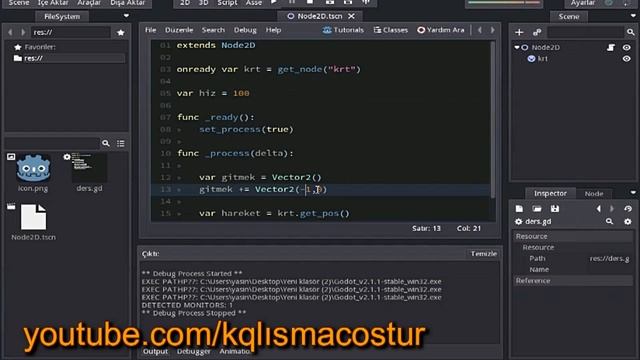Viewport: 640px width, 360px height.
Task: Switch to the Script workspace
Action: 227,3
